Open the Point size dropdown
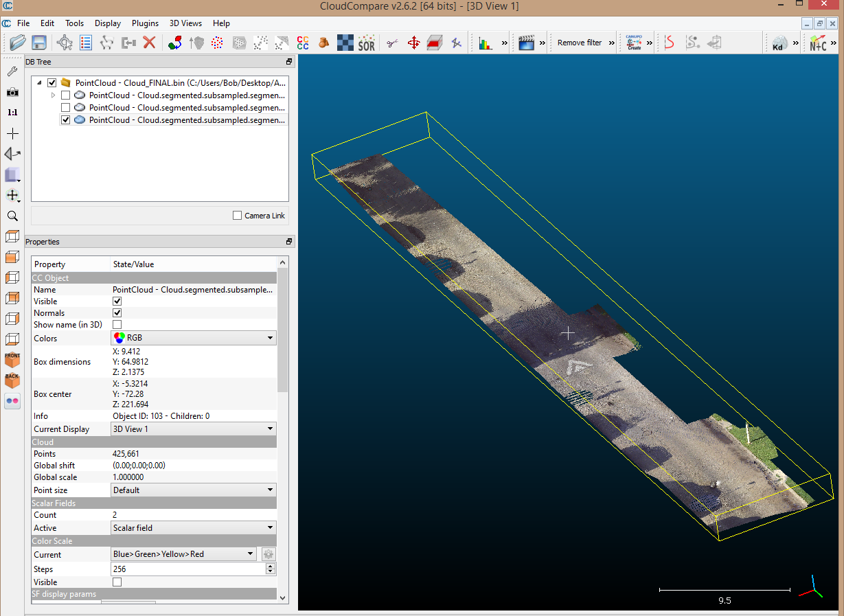 194,490
